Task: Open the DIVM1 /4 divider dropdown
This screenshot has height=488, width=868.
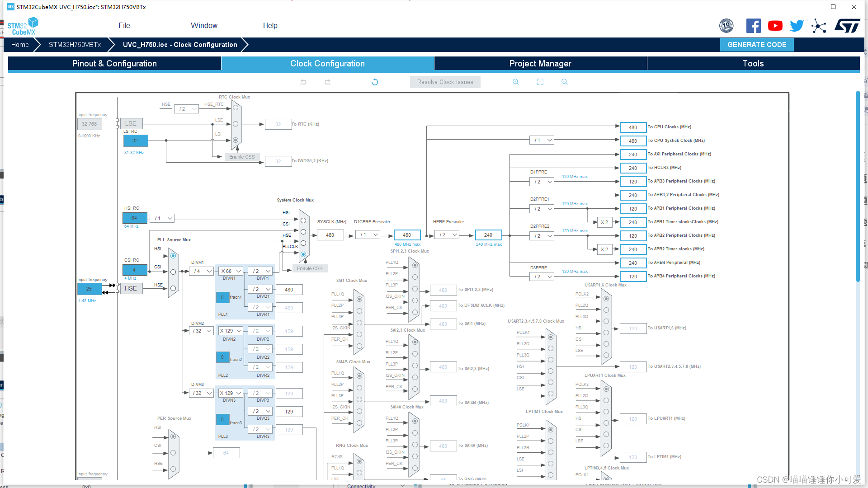Action: (x=202, y=271)
